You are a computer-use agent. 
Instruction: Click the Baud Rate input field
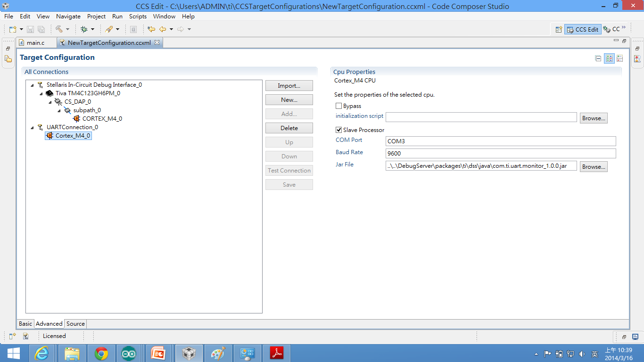coord(501,153)
